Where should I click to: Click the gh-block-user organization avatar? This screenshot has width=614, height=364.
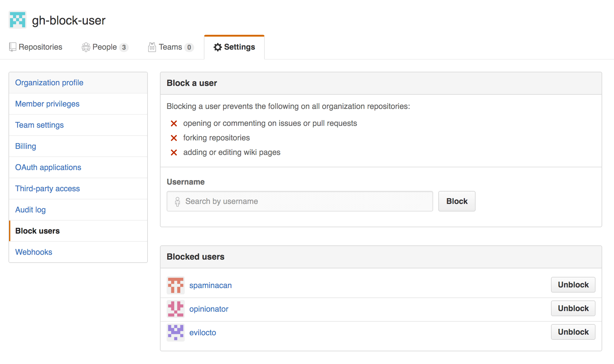pos(17,19)
